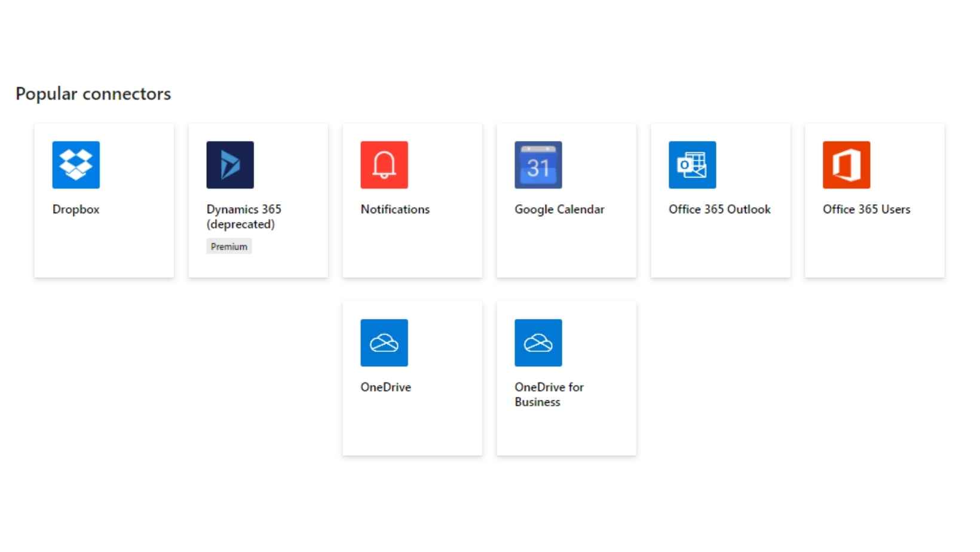Click blank area beneath Office 365 Users label
The image size is (980, 552).
coord(874,248)
